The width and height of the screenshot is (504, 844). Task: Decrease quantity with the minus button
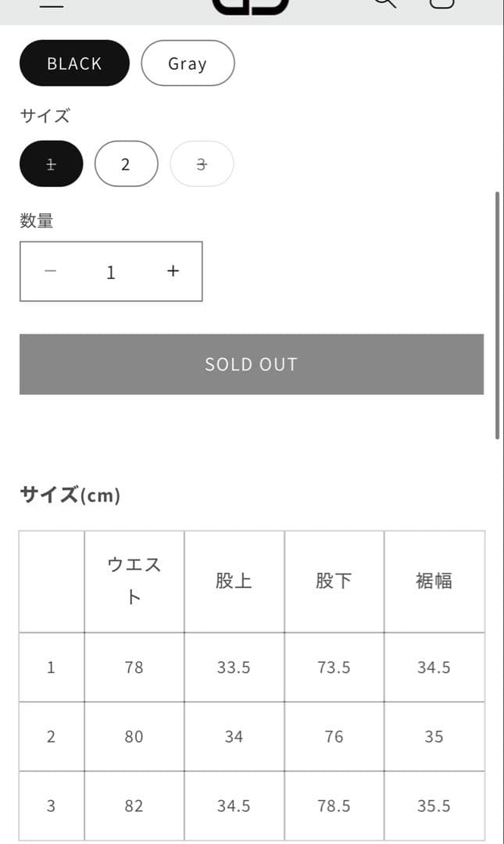(x=51, y=271)
